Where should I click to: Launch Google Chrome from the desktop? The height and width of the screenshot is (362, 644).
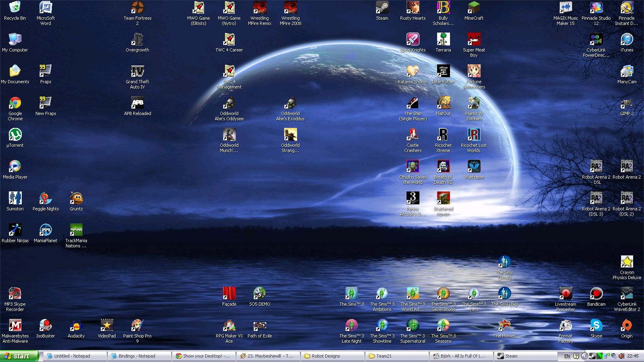pos(15,104)
